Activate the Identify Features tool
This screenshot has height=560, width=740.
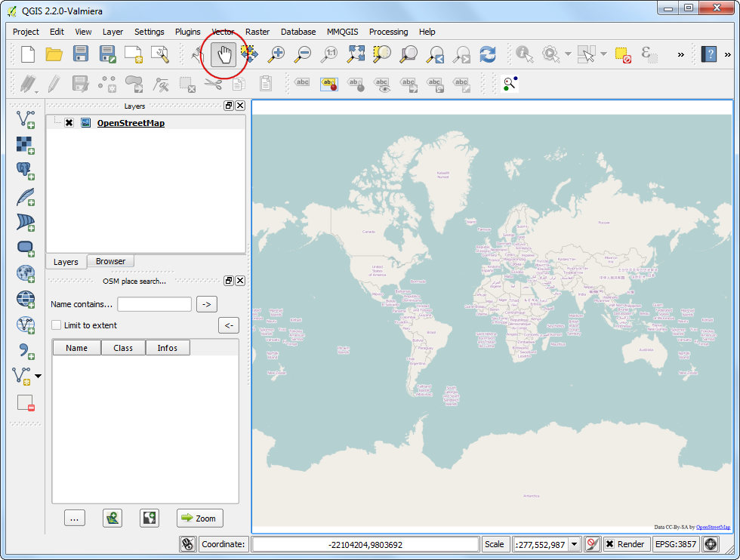click(x=524, y=54)
